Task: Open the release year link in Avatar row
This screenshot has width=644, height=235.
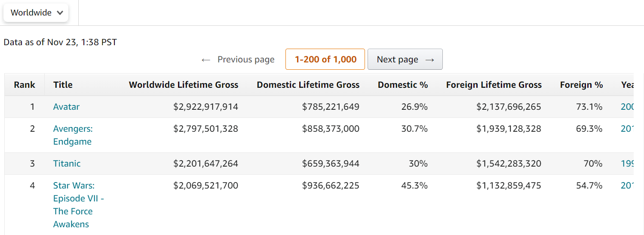Action: pyautogui.click(x=627, y=107)
